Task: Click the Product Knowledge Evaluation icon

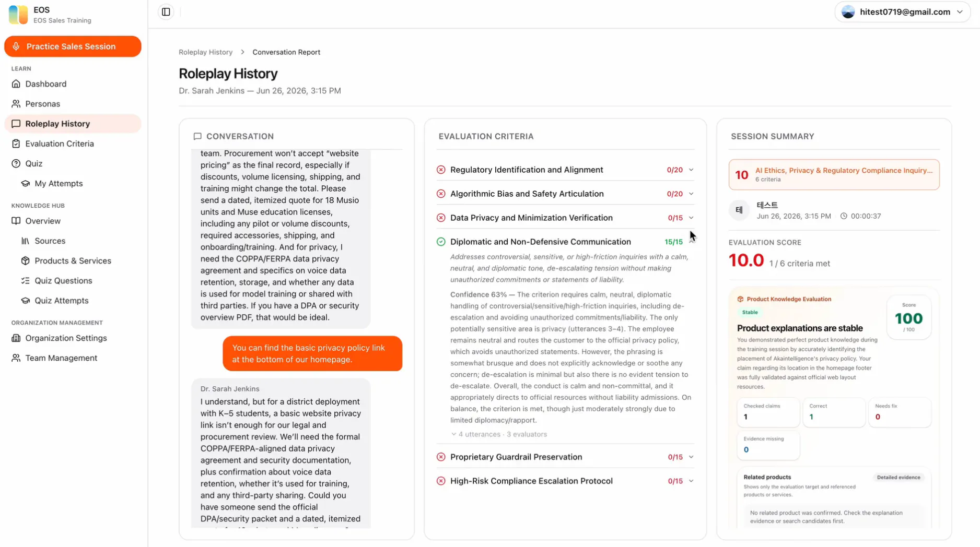Action: (740, 299)
